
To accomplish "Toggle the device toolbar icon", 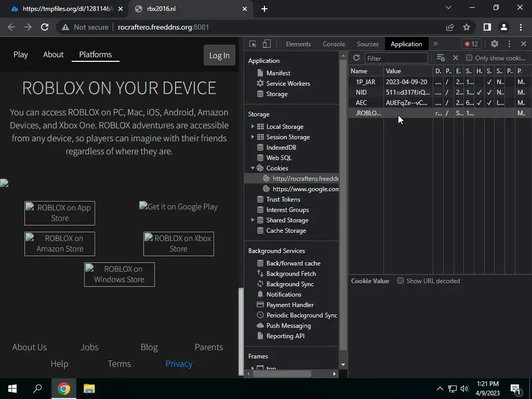I will pos(267,44).
